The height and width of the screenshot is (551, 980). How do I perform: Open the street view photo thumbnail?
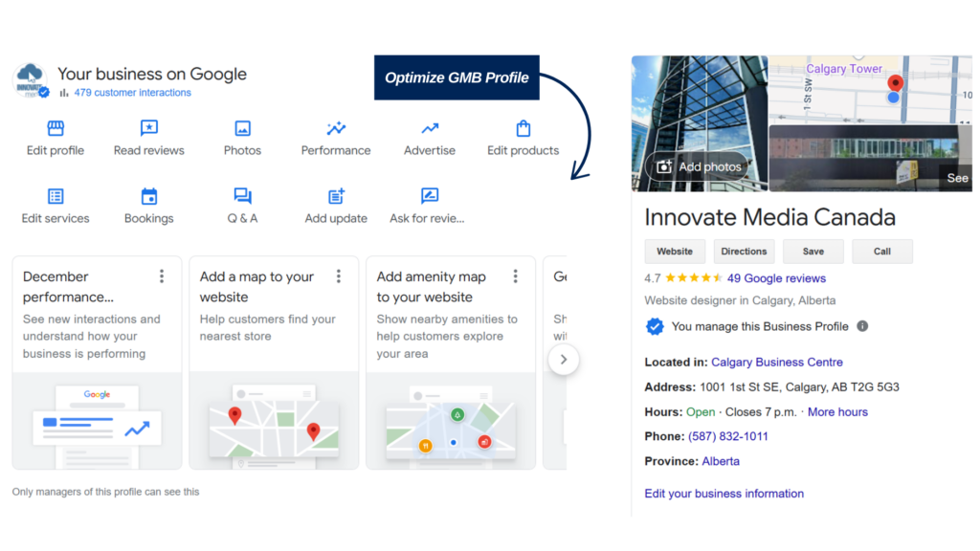click(x=870, y=158)
